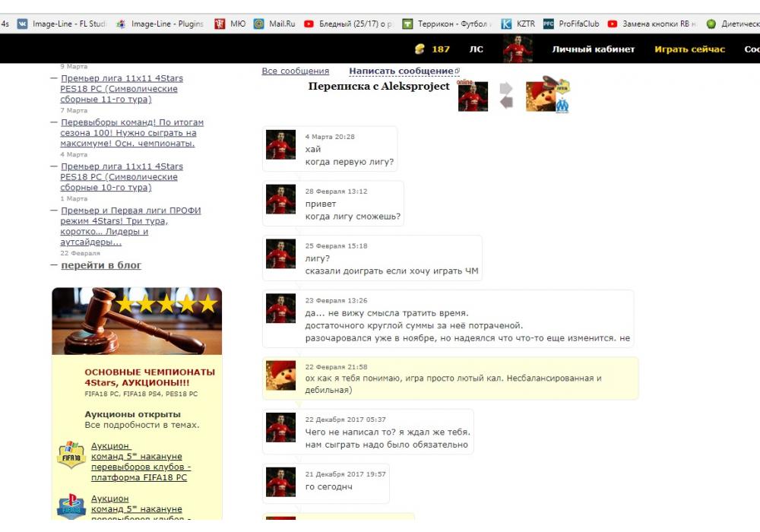760x532 pixels.
Task: Go to Личный кабинет
Action: coord(593,49)
